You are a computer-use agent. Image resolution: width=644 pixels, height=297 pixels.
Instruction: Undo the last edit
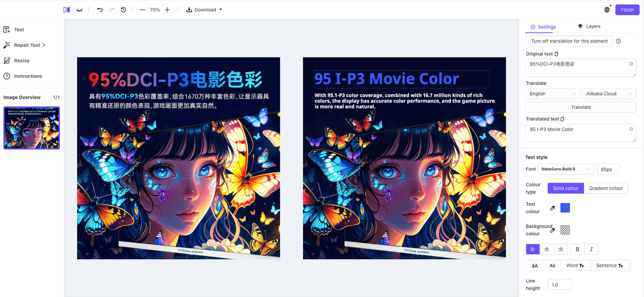pos(100,10)
